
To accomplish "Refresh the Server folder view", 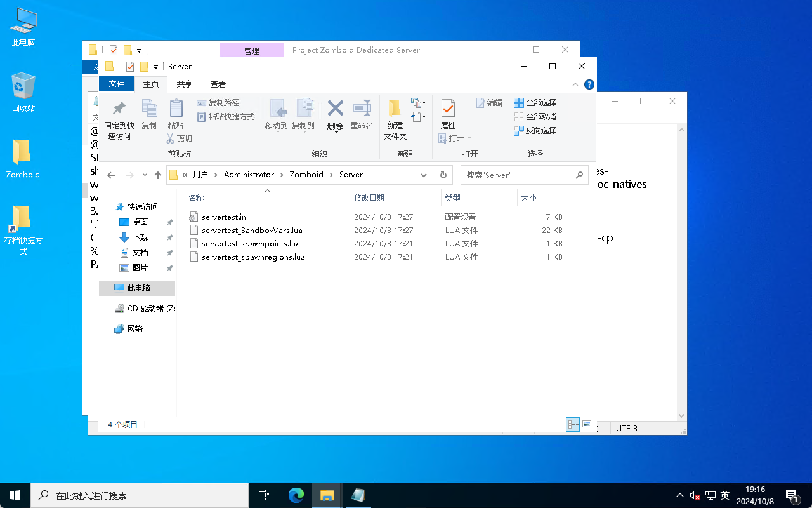I will [443, 175].
